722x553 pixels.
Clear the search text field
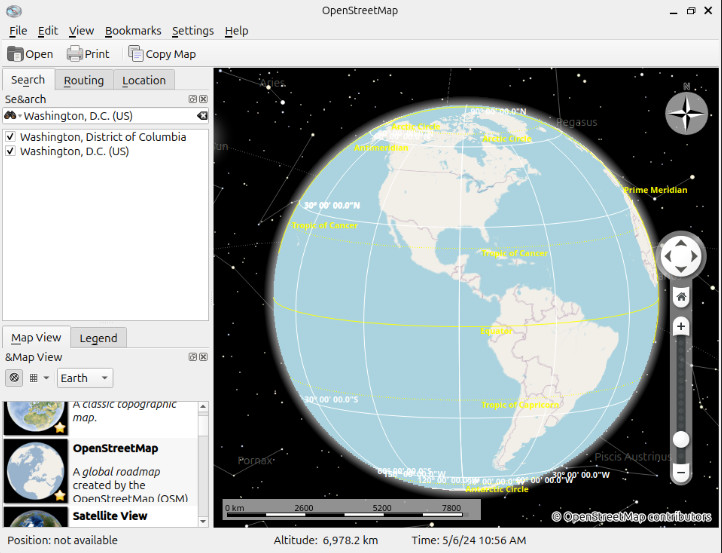pos(202,116)
